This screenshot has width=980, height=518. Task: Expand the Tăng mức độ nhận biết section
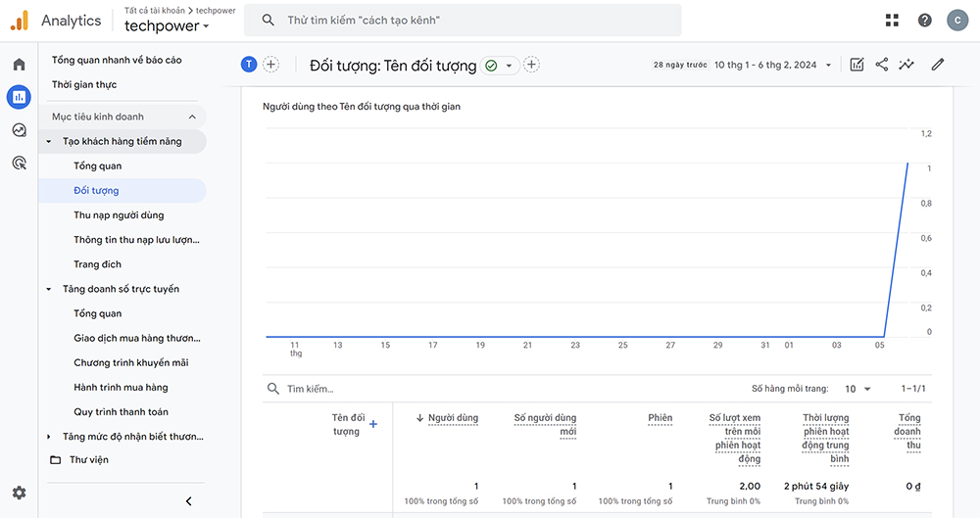pos(49,437)
